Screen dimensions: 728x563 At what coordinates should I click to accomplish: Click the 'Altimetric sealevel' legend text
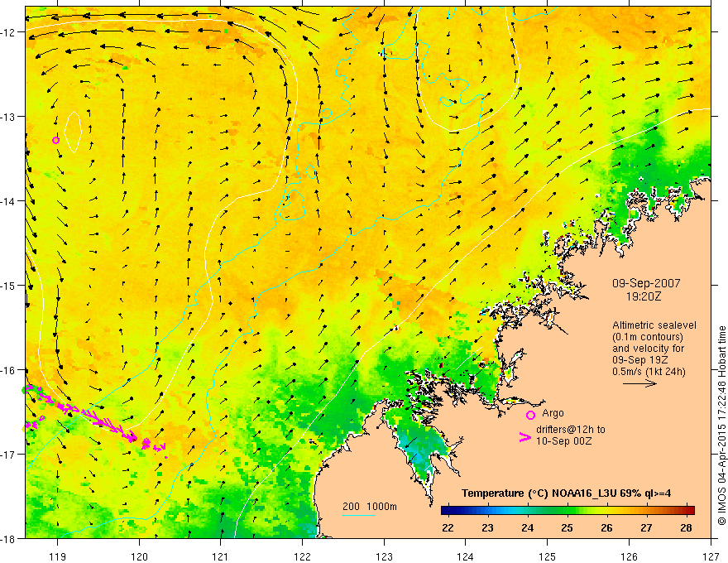pos(654,325)
